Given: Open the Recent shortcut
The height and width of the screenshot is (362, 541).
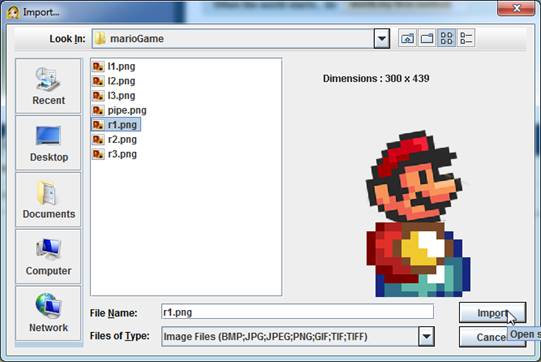Looking at the screenshot, I should tap(48, 86).
